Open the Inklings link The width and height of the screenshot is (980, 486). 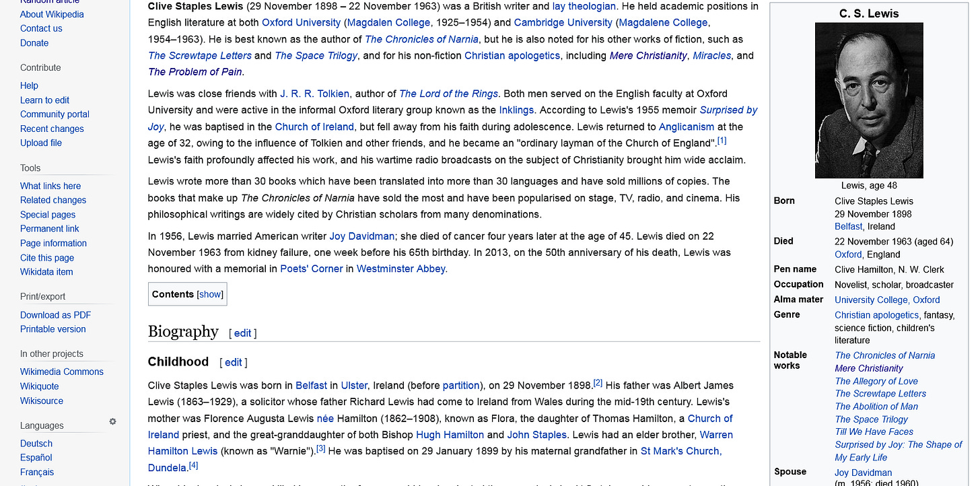(516, 110)
